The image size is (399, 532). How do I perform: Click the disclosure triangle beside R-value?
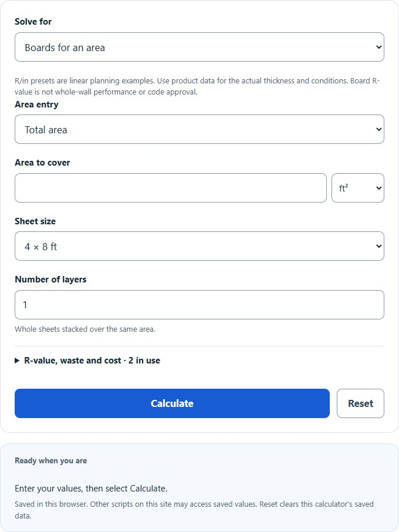pyautogui.click(x=17, y=361)
